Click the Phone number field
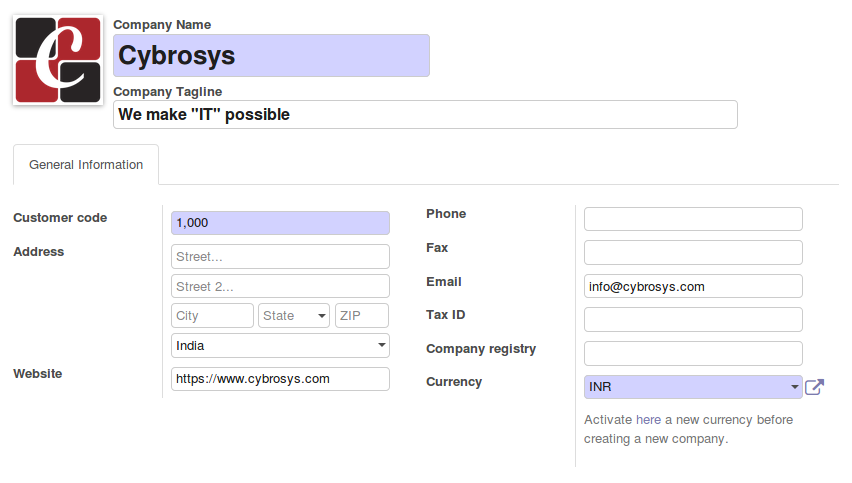 coord(693,219)
